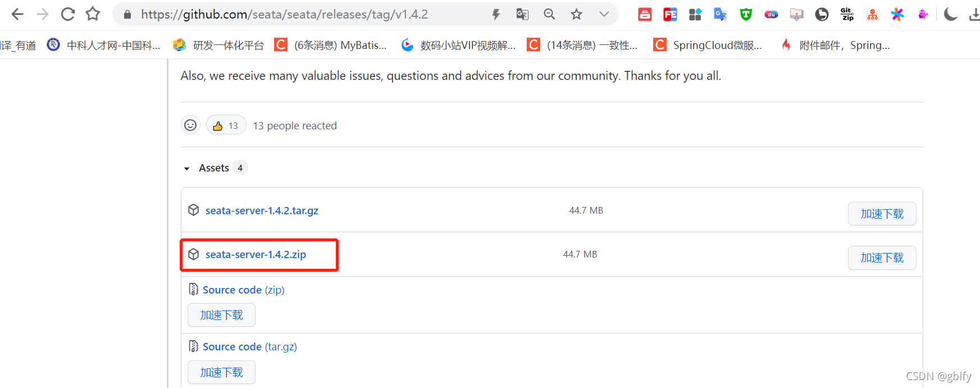Open the folder download extension icon

(x=796, y=15)
